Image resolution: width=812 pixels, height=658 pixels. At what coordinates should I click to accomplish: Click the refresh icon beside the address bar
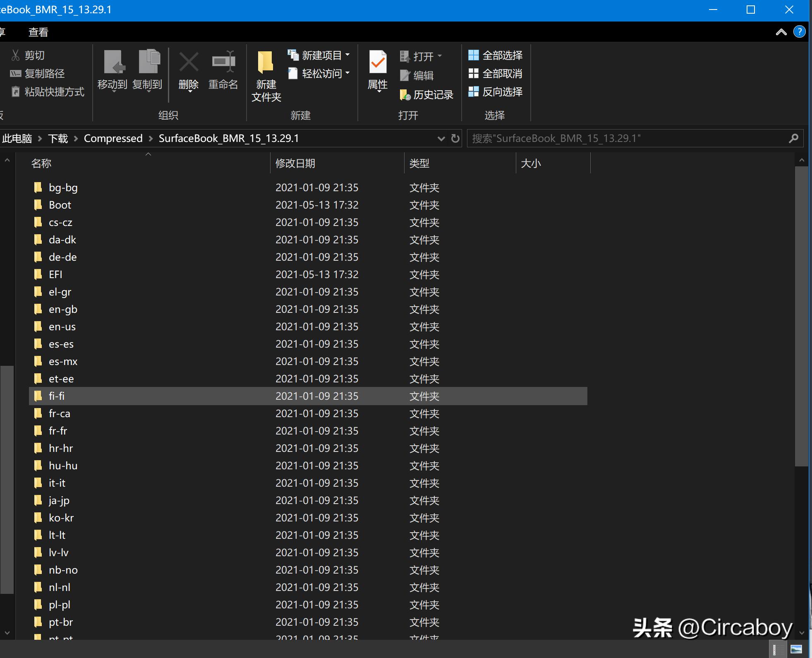coord(455,138)
